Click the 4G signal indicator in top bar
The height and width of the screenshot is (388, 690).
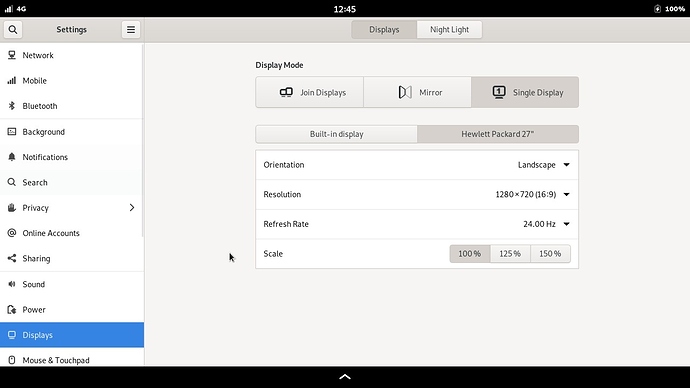(x=15, y=9)
